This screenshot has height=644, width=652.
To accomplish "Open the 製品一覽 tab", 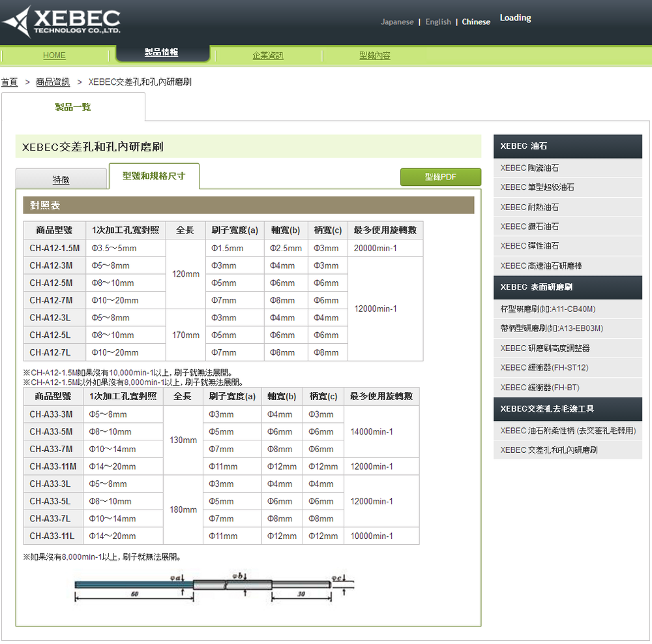I will pyautogui.click(x=74, y=107).
